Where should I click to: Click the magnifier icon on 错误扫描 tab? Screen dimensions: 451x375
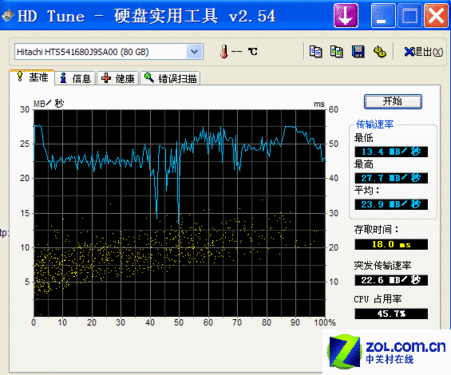pos(149,77)
